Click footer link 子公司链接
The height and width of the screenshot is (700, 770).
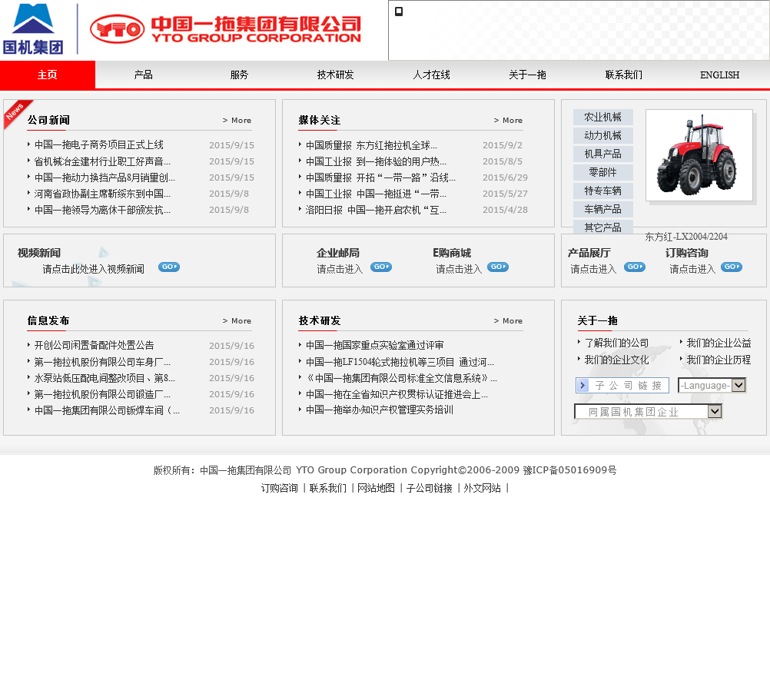pyautogui.click(x=430, y=488)
